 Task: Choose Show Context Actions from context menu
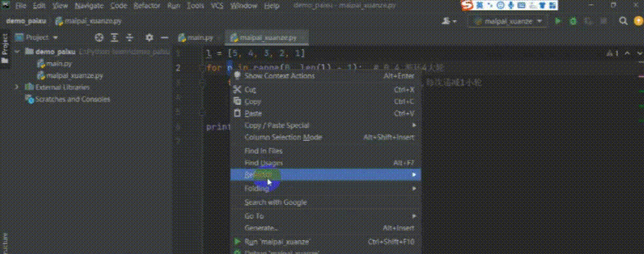325,76
